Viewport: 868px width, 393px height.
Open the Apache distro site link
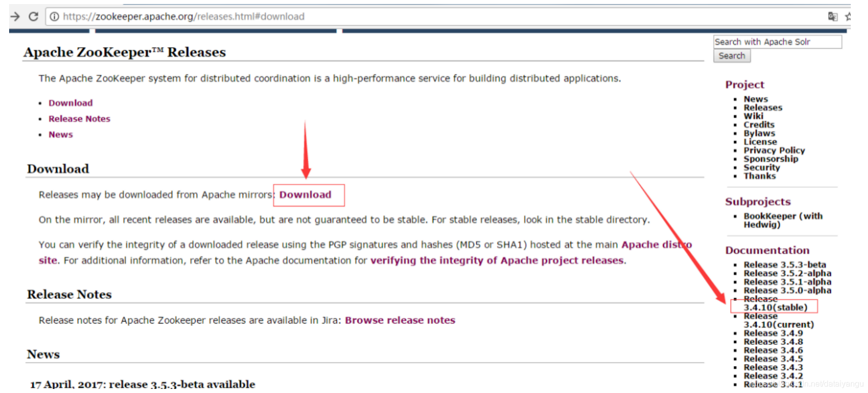tap(657, 245)
